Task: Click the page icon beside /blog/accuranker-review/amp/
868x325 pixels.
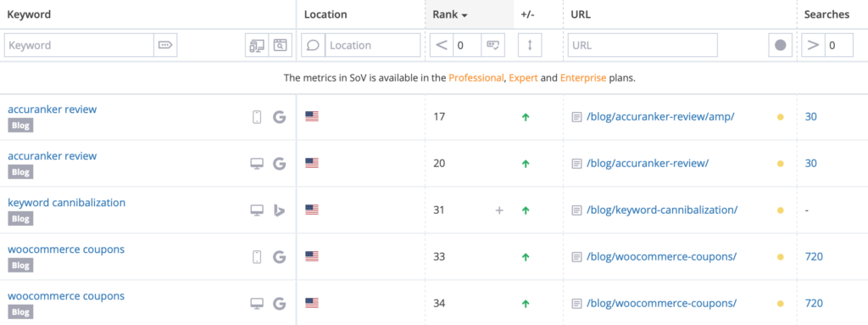Action: click(576, 117)
